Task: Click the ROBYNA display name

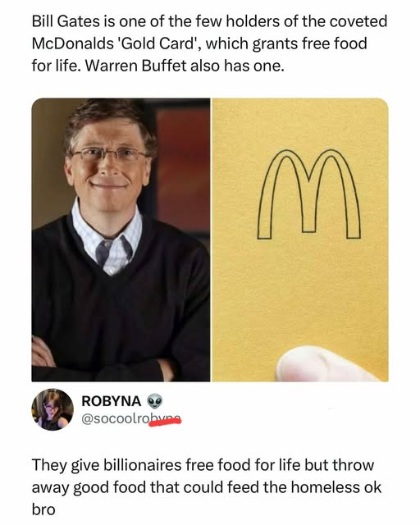Action: coord(112,401)
